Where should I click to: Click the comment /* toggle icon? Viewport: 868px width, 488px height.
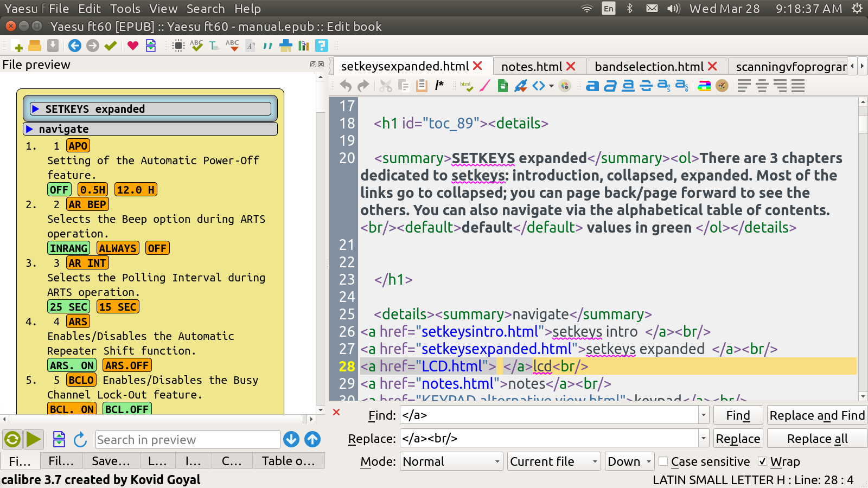(x=439, y=86)
